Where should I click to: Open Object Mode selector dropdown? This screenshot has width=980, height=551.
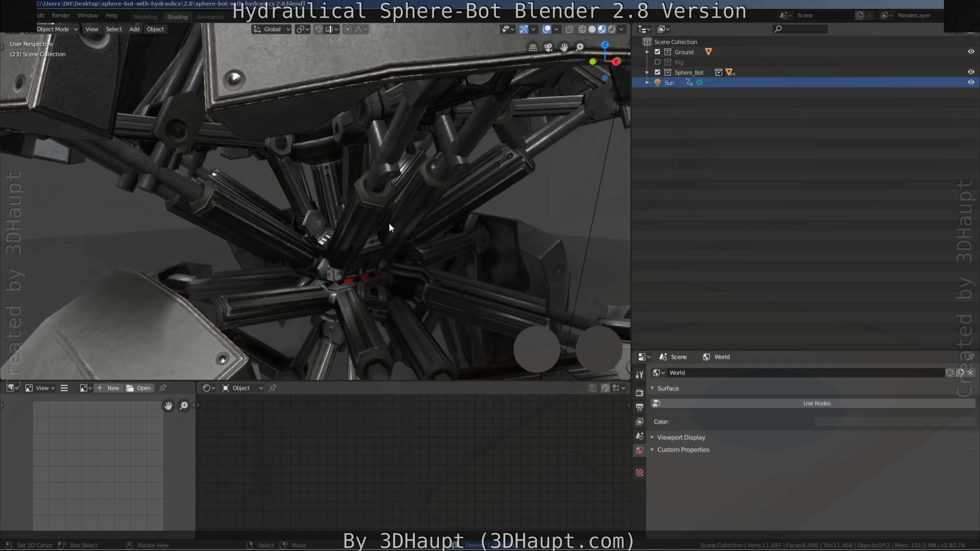57,29
